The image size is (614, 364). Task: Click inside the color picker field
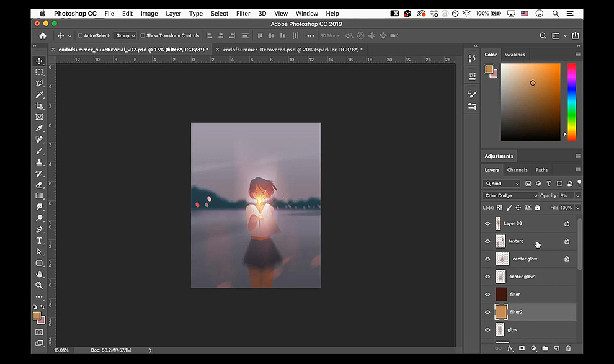[x=530, y=102]
